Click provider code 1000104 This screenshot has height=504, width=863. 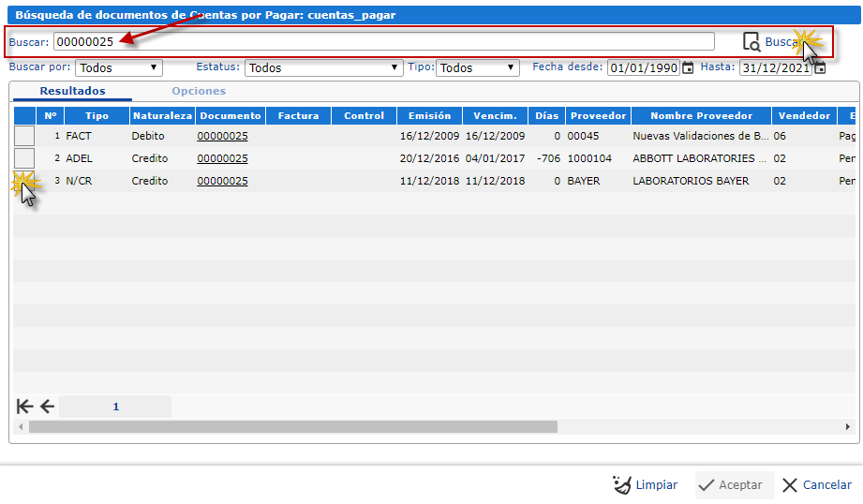click(589, 158)
